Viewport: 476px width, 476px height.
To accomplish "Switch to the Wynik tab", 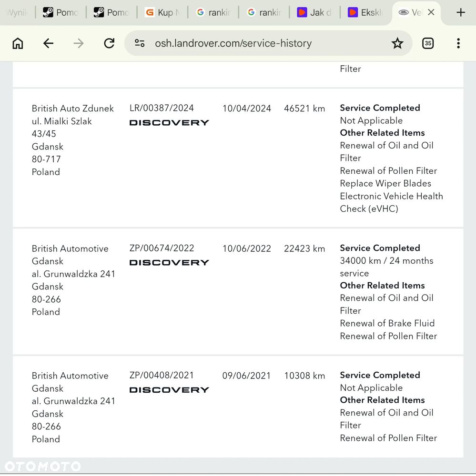I will (17, 12).
